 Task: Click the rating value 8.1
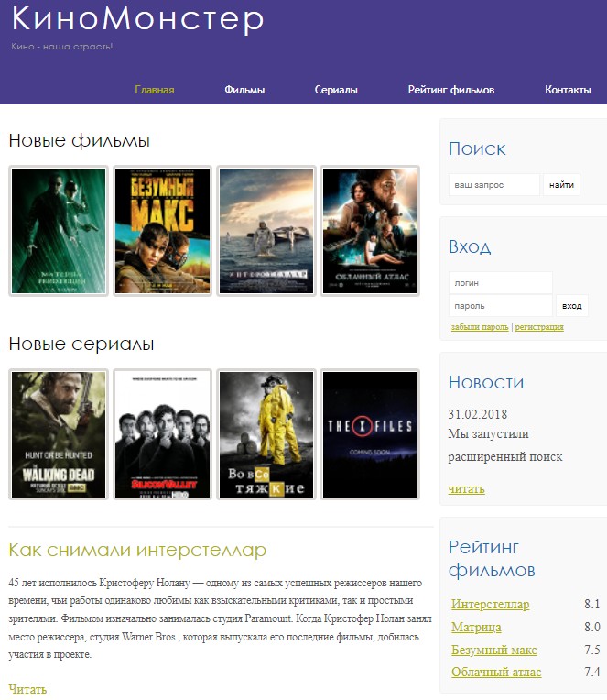click(x=592, y=604)
